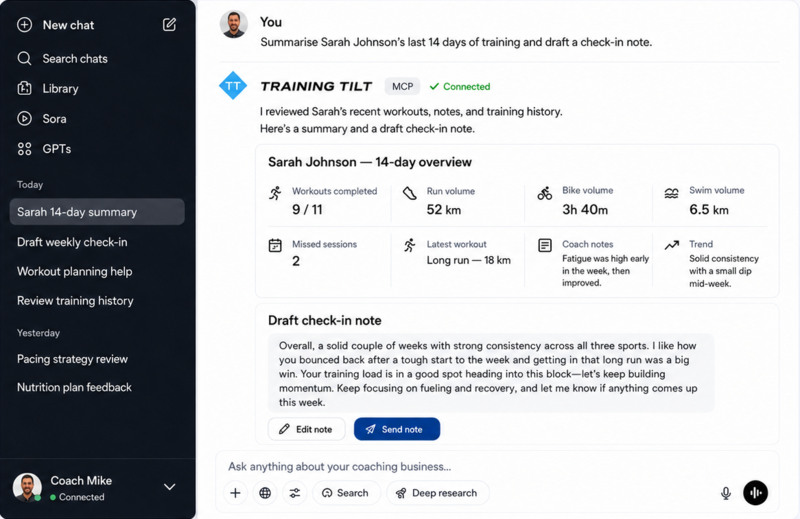Click the Ask anything message input field
This screenshot has height=519, width=800.
coord(497,466)
